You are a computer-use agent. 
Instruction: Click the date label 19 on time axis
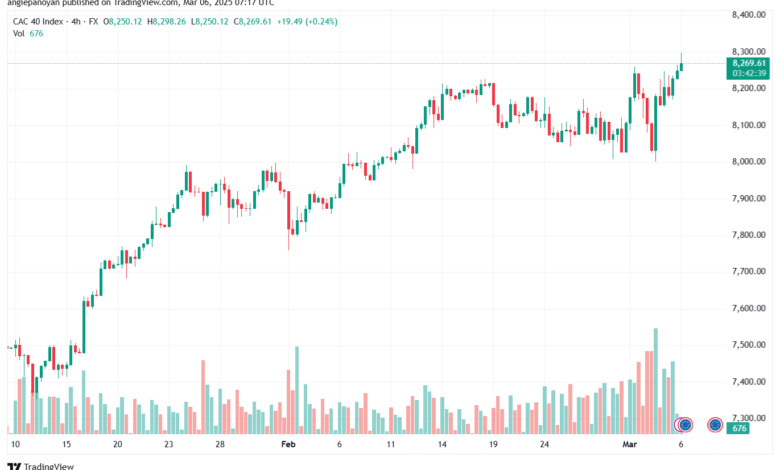[x=493, y=444]
